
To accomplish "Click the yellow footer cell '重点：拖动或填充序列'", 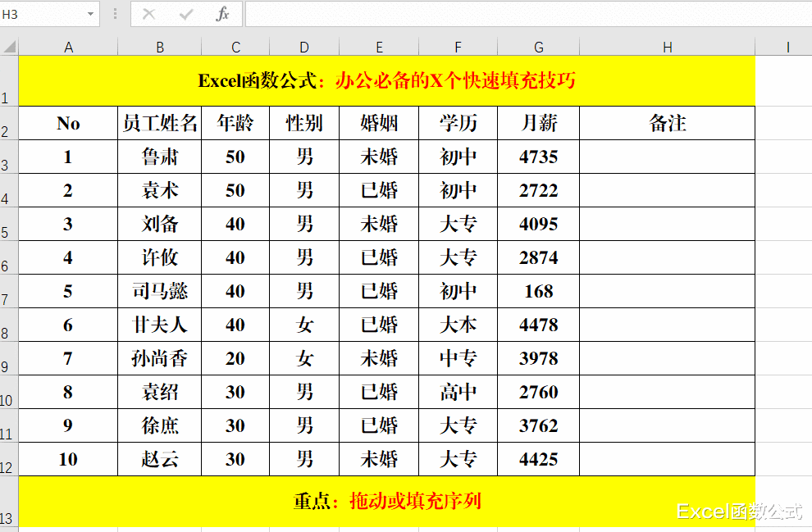I will click(387, 502).
